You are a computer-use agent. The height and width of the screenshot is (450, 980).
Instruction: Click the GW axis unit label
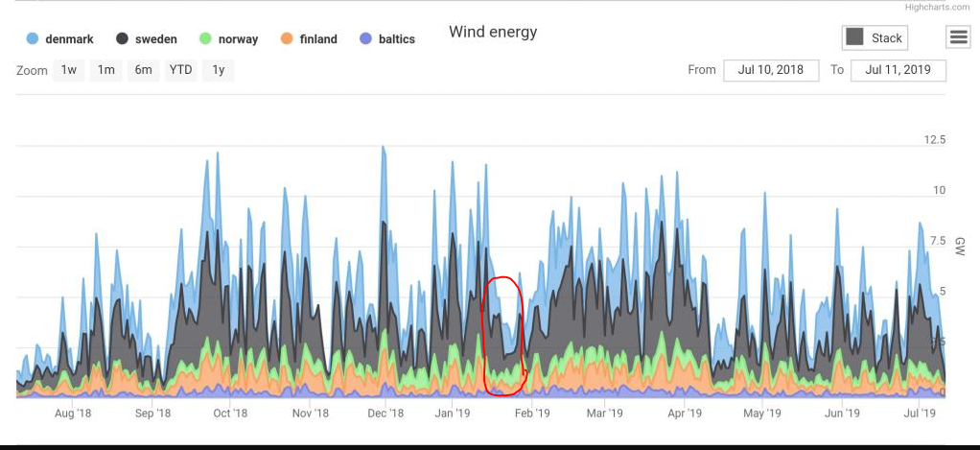(960, 247)
